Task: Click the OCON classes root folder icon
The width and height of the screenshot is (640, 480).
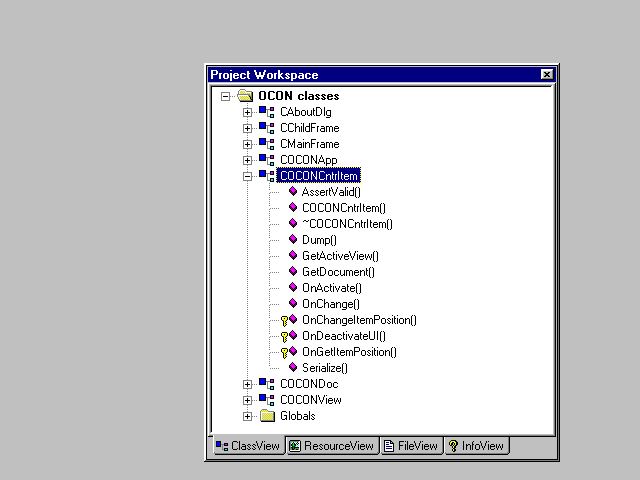Action: tap(245, 96)
